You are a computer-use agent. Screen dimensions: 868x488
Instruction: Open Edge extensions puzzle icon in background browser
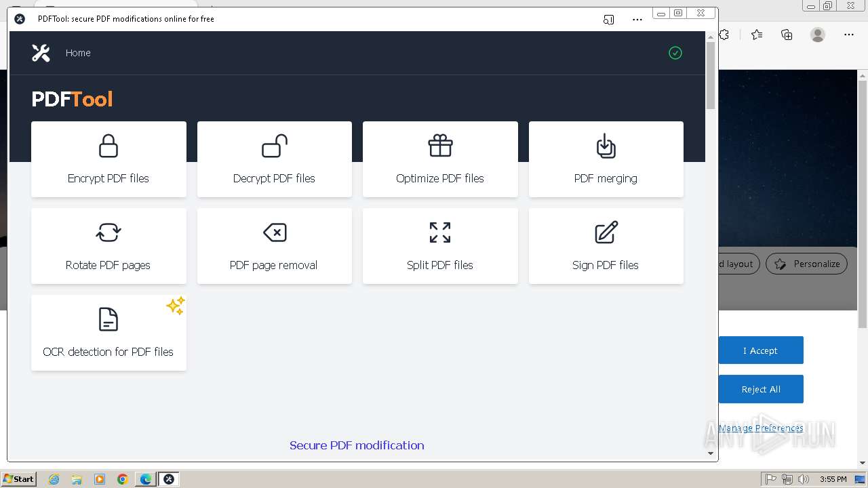click(x=724, y=35)
